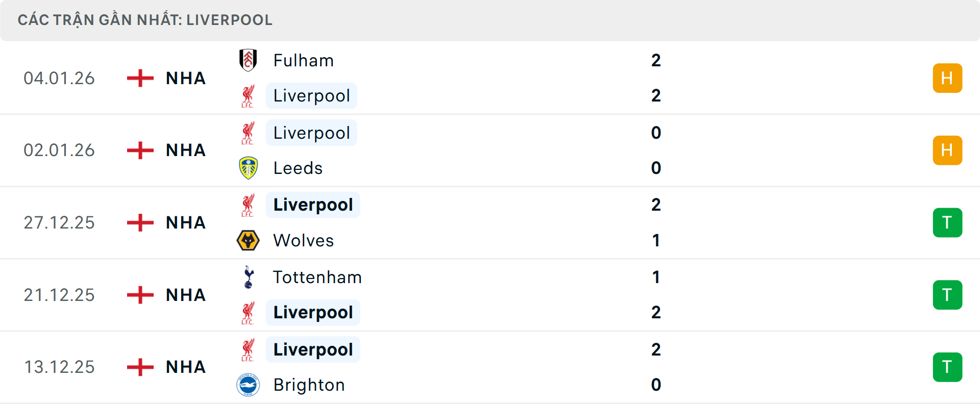The image size is (980, 404).
Task: Click the CÁC TRẬN GẦN NHẤT: LIVERPOOL header
Action: click(145, 20)
